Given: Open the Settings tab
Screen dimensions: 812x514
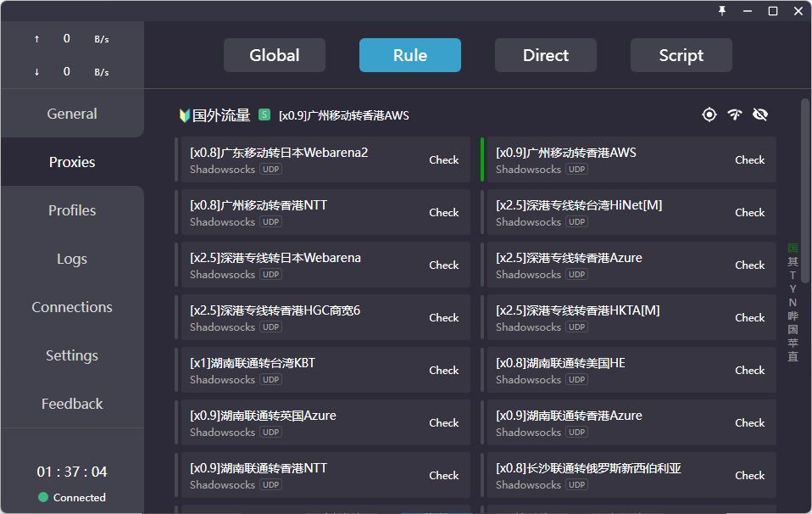Looking at the screenshot, I should (72, 355).
